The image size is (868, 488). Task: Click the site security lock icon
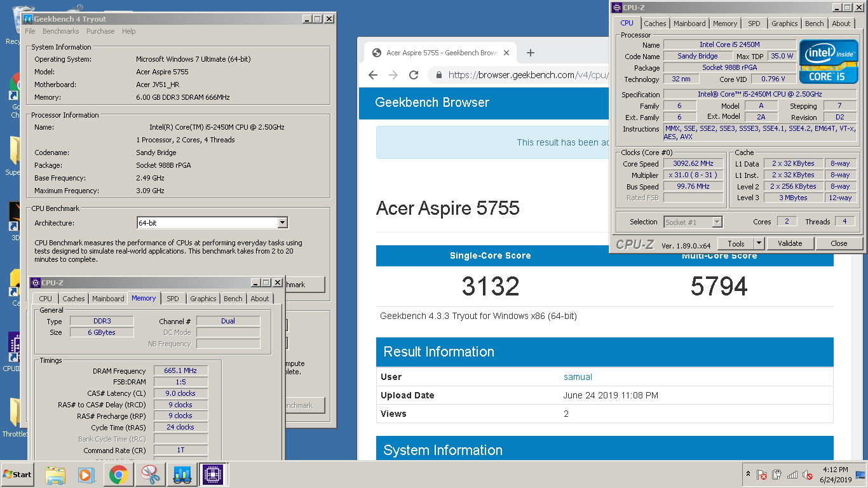pos(438,75)
